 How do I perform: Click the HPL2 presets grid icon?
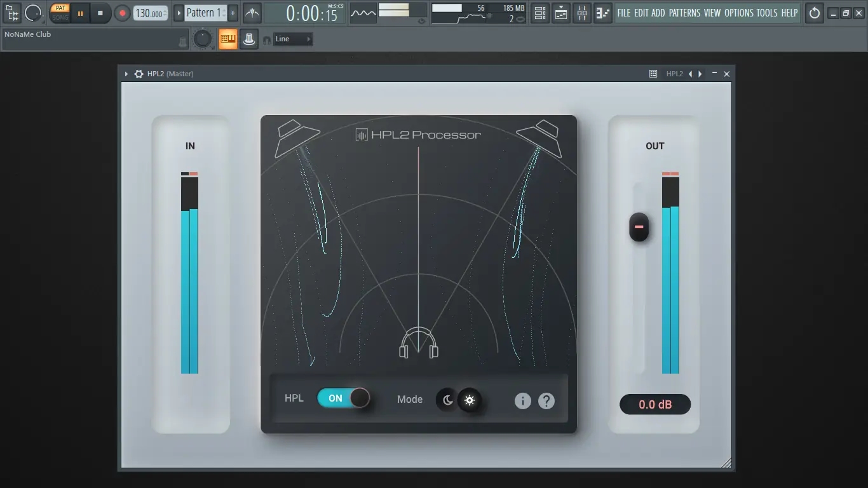coord(653,74)
